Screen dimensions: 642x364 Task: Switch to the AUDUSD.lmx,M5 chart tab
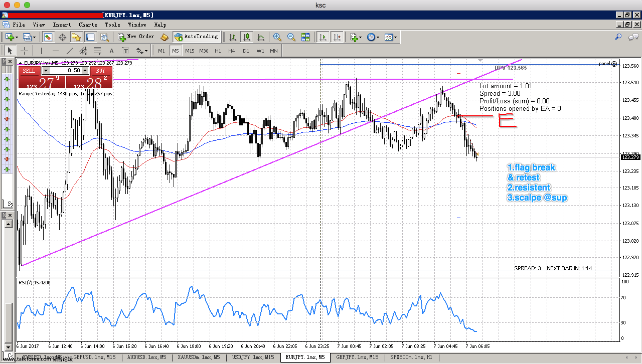point(147,357)
